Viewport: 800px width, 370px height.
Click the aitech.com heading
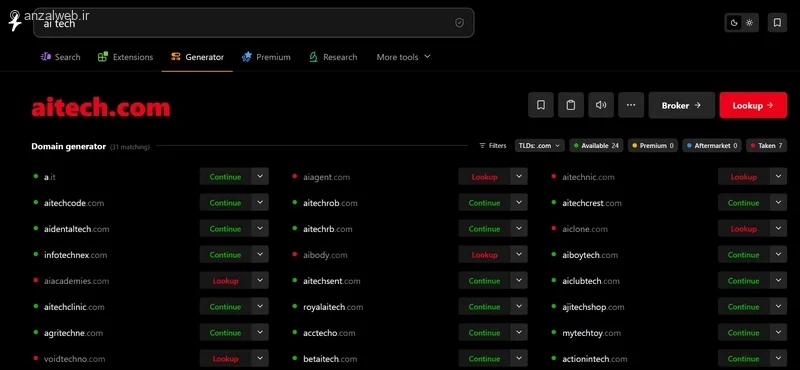click(x=101, y=108)
